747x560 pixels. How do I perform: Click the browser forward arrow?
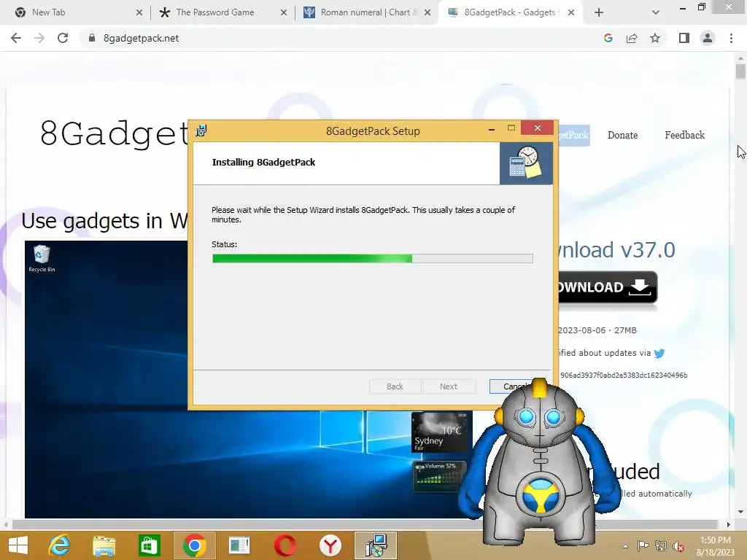[39, 38]
